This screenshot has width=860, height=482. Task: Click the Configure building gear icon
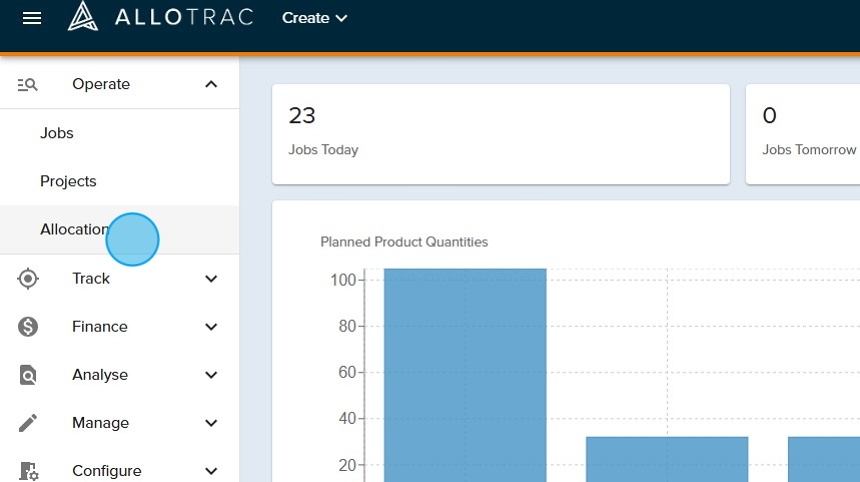pyautogui.click(x=28, y=471)
